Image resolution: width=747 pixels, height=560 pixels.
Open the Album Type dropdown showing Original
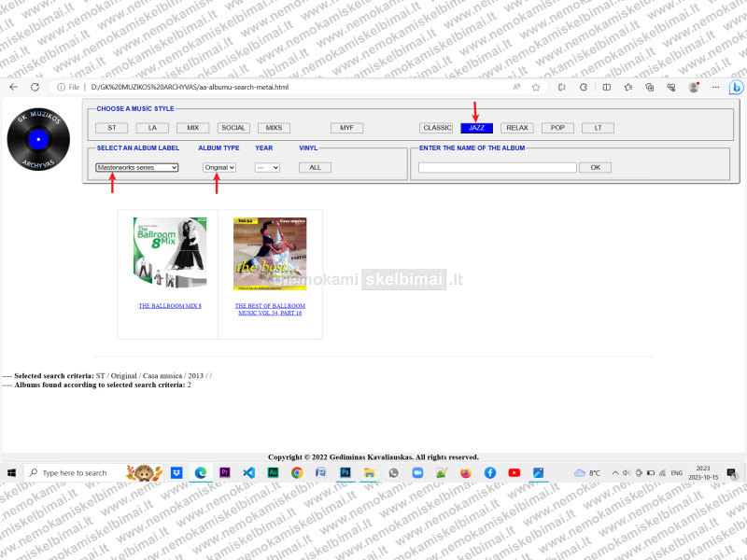[219, 168]
